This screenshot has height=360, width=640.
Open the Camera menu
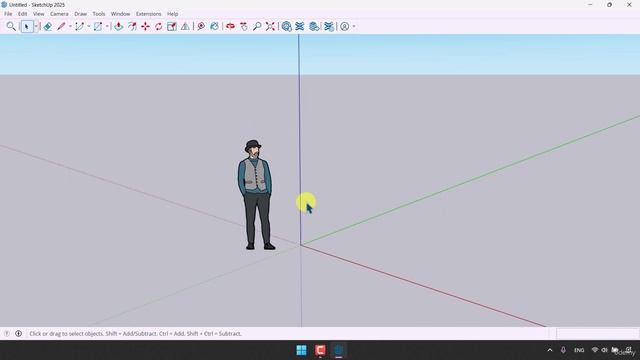59,14
